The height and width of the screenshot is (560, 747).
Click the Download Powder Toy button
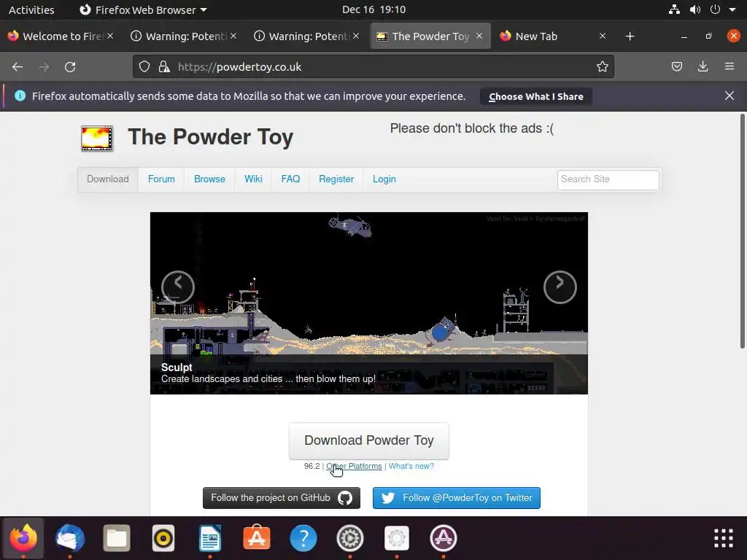[x=368, y=440]
